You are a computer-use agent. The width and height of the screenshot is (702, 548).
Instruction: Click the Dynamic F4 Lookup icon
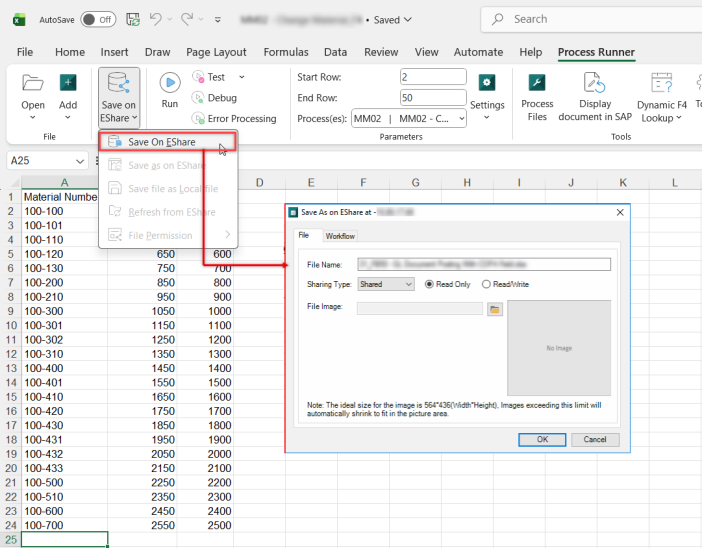661,83
